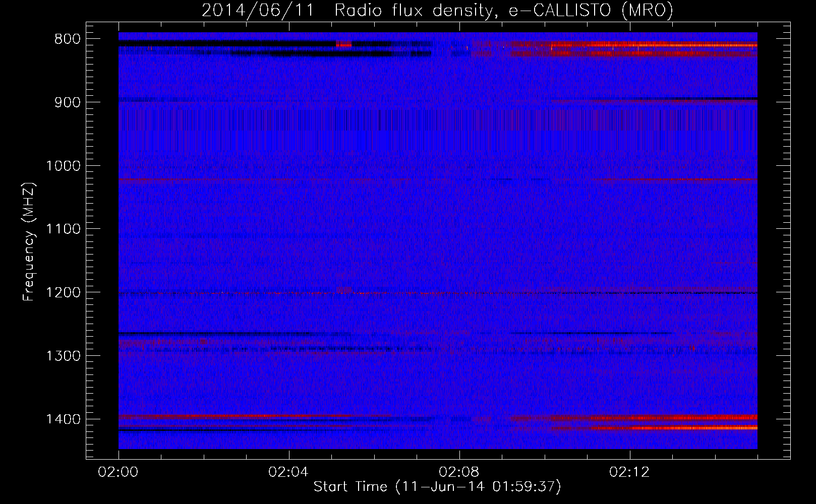
Task: Click the 1400 frequency tick label
Action: pos(63,419)
